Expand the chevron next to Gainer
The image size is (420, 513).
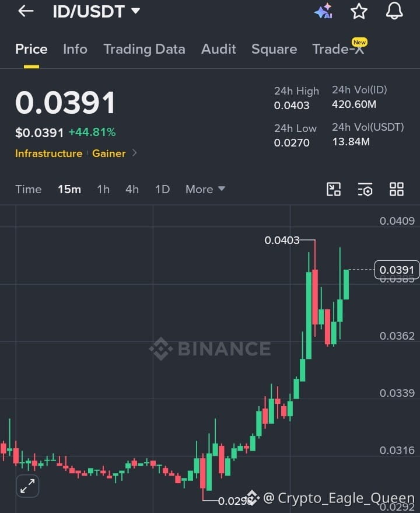pyautogui.click(x=134, y=153)
